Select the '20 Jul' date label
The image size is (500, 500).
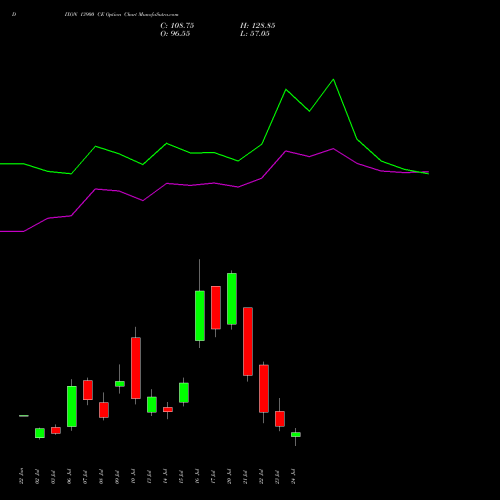(229, 477)
